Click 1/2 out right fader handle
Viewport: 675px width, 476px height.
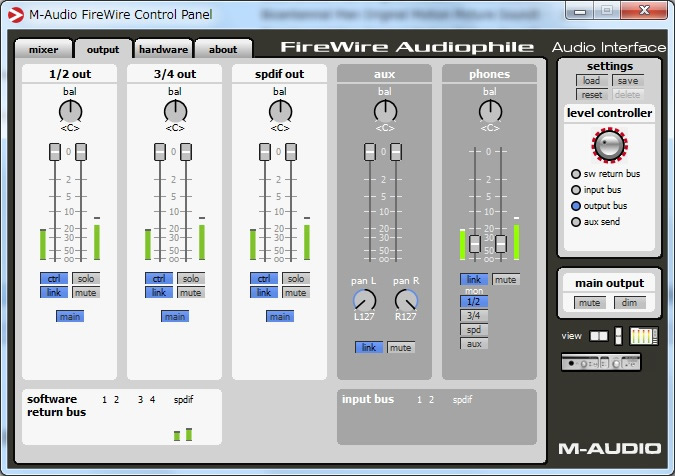pos(81,152)
